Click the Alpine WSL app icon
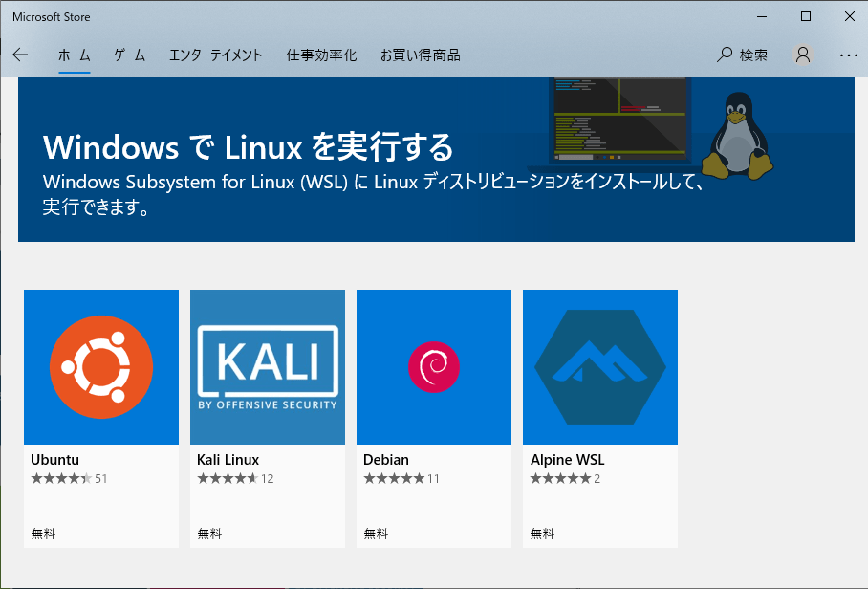 point(599,366)
